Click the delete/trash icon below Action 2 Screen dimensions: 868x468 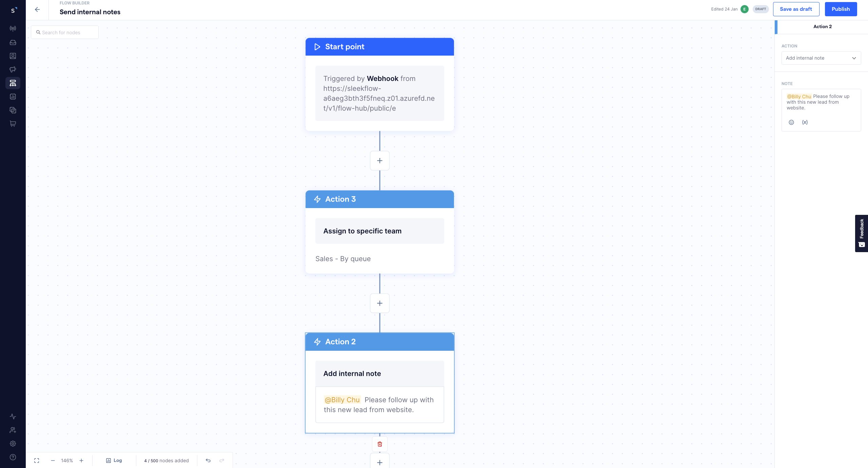click(380, 444)
